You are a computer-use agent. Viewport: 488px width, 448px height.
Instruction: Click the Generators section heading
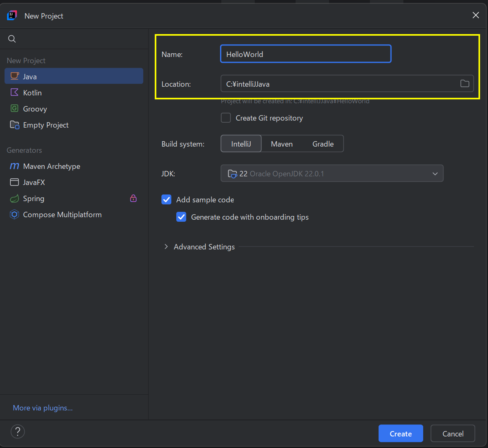point(24,150)
